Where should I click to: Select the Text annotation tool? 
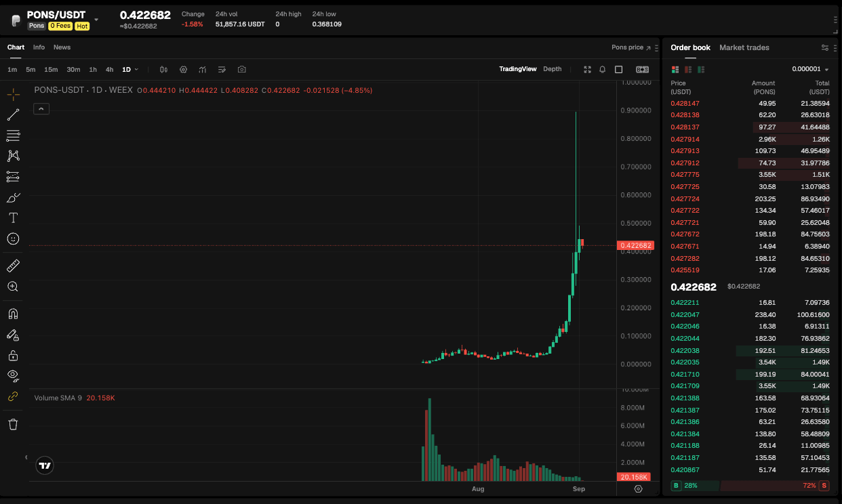point(13,218)
